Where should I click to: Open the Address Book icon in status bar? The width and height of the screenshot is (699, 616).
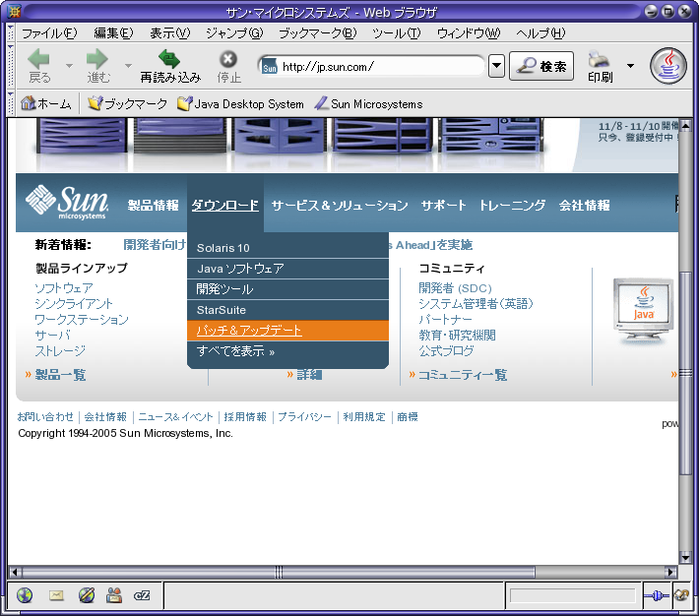(x=113, y=595)
